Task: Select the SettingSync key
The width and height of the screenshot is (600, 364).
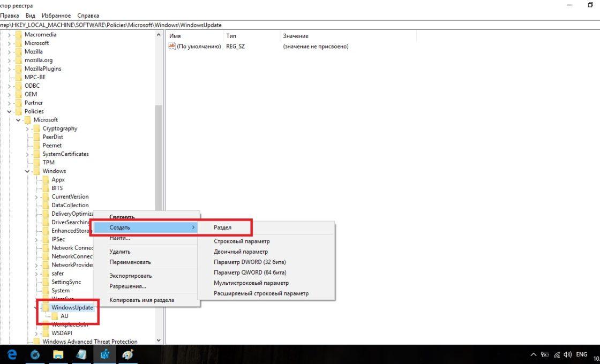Action: pos(66,282)
